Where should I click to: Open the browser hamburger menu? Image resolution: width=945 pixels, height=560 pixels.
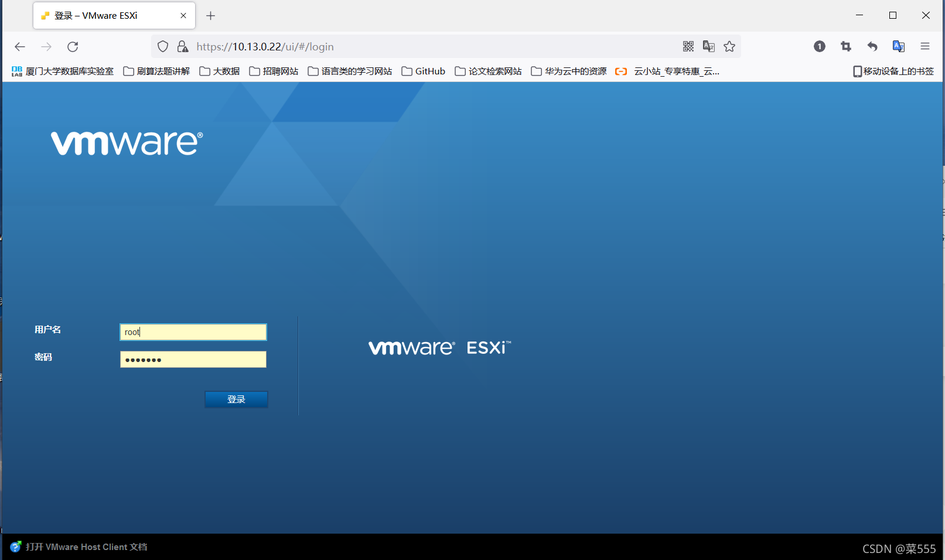(925, 46)
